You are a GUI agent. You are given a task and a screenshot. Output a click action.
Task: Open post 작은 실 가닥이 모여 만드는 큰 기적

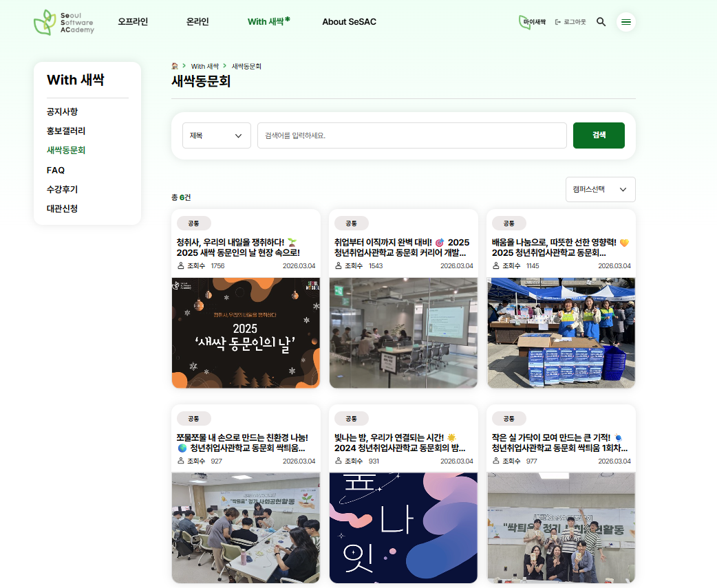click(559, 443)
